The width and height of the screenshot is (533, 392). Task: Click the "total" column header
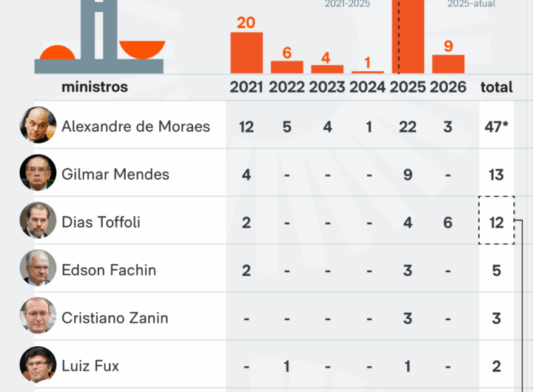tap(497, 87)
